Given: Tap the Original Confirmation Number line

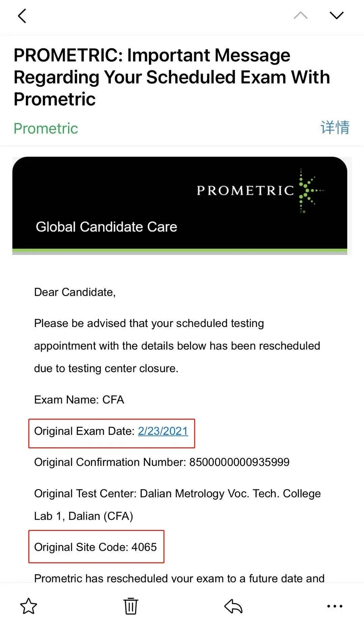Looking at the screenshot, I should pos(162,462).
